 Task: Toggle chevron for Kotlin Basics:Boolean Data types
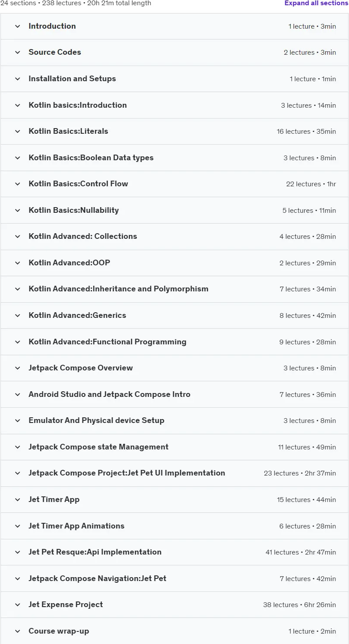pyautogui.click(x=17, y=158)
